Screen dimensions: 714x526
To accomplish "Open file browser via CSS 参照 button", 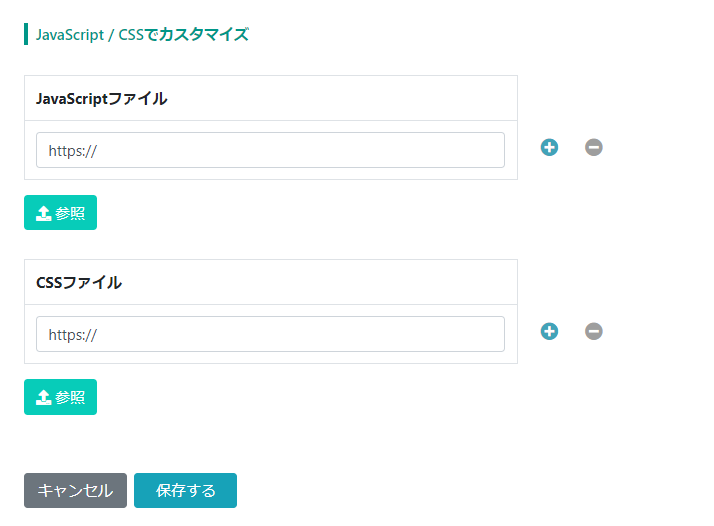I will click(61, 397).
